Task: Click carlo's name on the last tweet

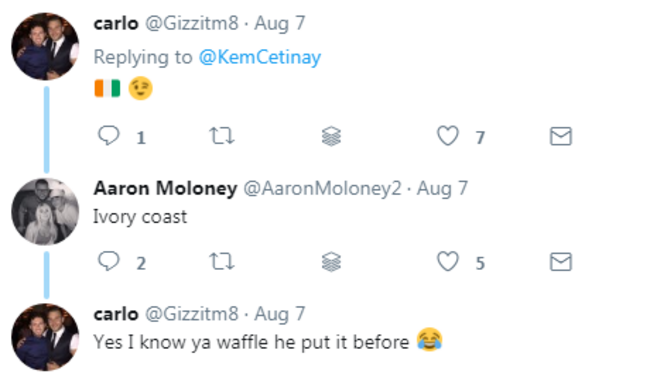Action: tap(116, 314)
